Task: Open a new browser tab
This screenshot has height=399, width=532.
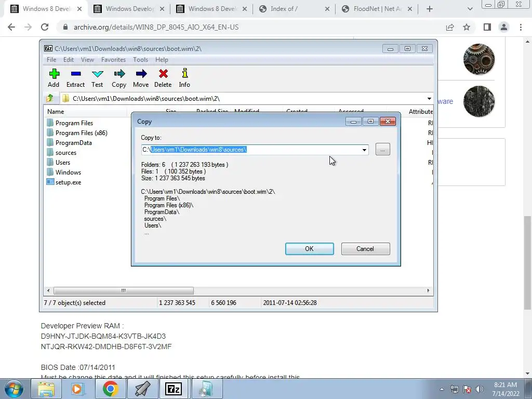Action: pyautogui.click(x=430, y=9)
